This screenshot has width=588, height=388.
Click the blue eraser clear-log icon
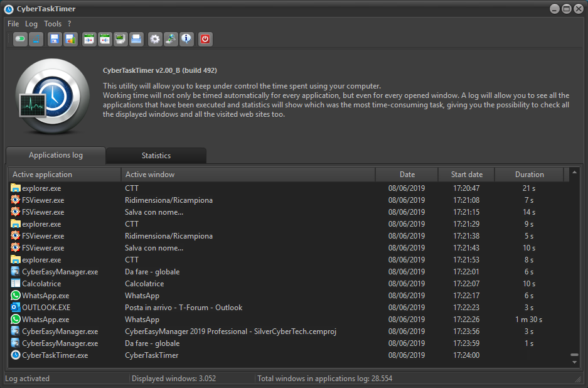36,39
